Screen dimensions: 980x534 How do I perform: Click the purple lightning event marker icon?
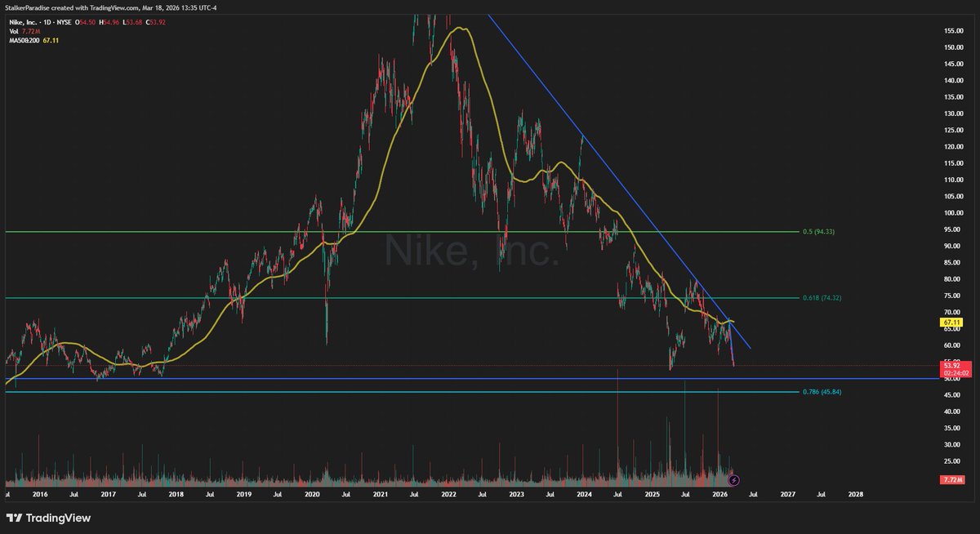point(733,481)
